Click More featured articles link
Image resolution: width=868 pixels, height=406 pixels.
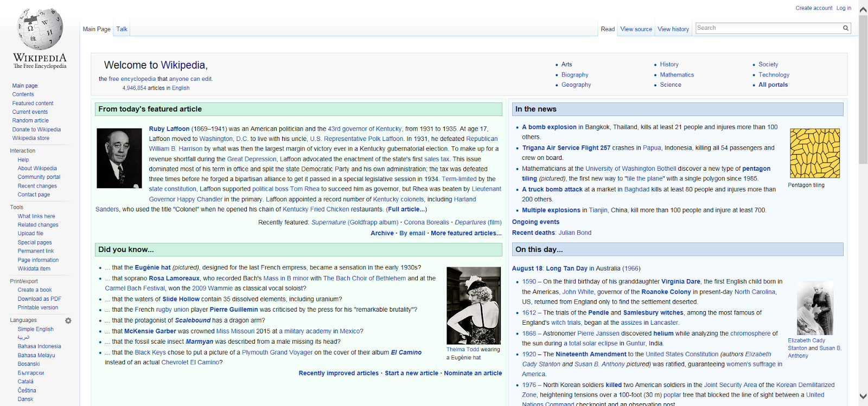click(466, 233)
